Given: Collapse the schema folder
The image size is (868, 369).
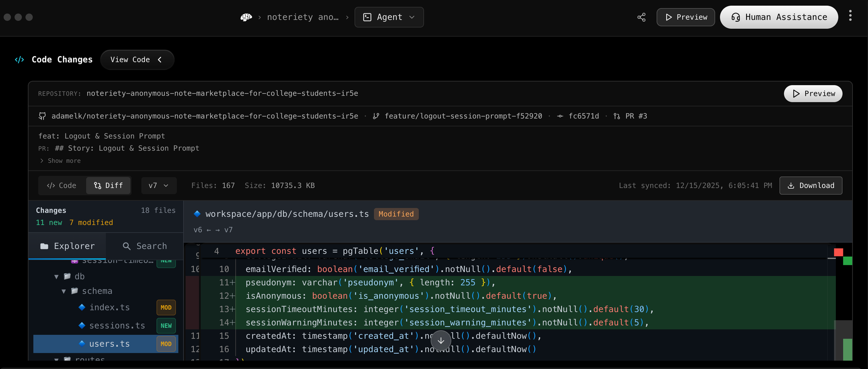Looking at the screenshot, I should click(x=64, y=291).
